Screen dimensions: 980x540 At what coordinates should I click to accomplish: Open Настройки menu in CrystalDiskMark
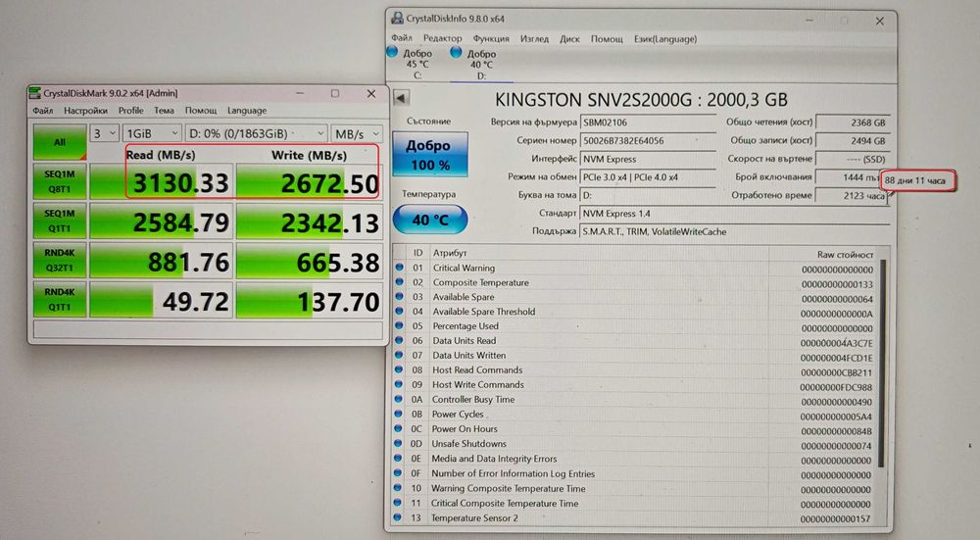click(x=85, y=111)
